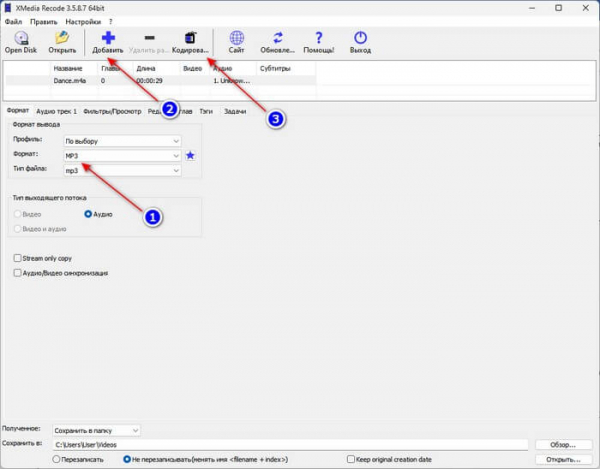Switch to the Формат tab
Viewport: 600px width, 469px height.
(x=18, y=111)
